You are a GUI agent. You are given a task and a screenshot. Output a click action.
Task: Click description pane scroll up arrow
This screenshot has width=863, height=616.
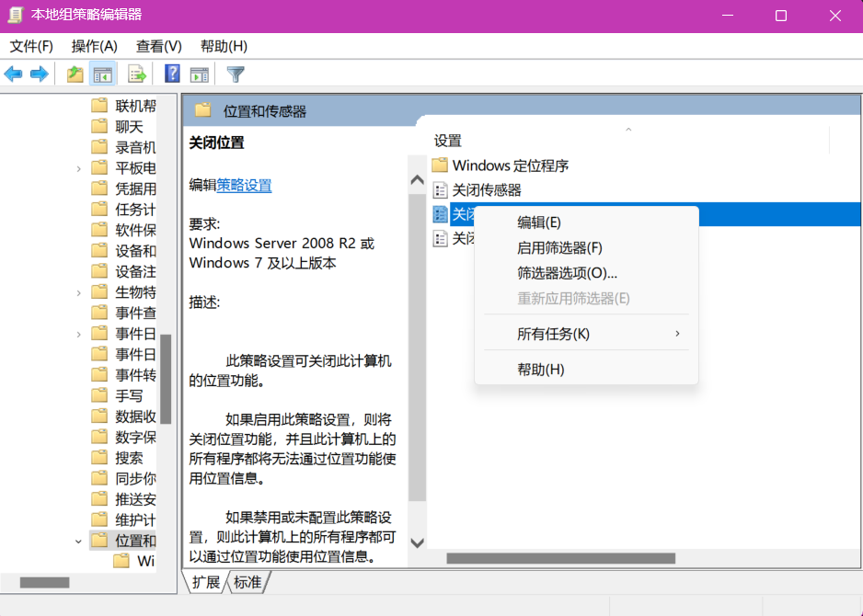417,180
